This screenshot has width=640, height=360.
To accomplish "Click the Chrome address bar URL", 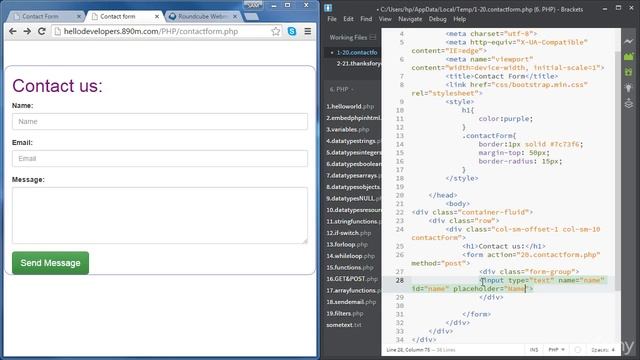I will [x=151, y=31].
